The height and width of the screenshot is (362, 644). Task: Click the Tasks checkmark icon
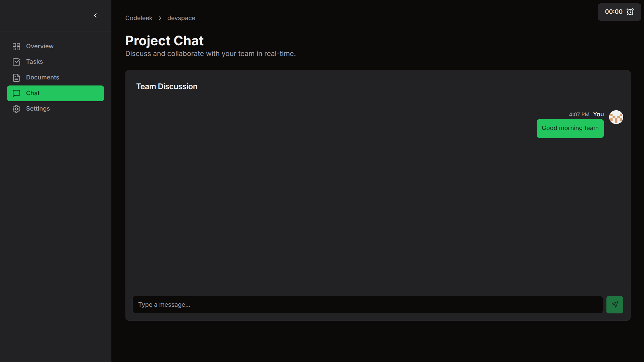(16, 62)
